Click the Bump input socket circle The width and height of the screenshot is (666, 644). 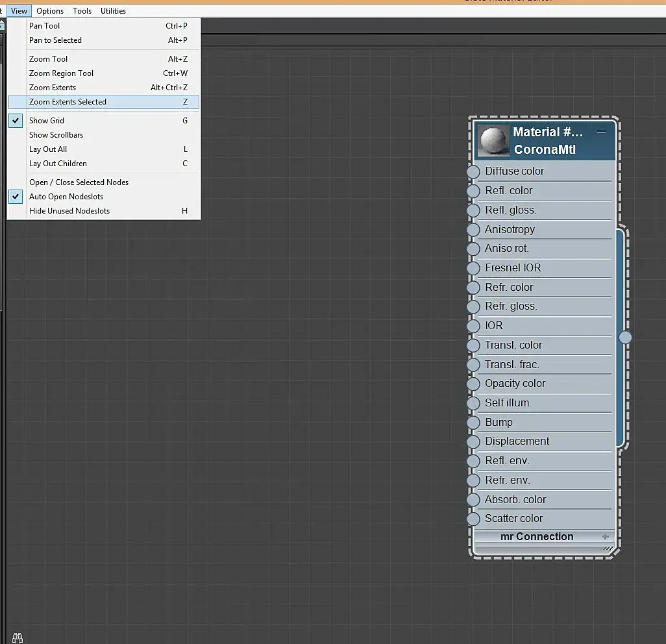pos(474,423)
